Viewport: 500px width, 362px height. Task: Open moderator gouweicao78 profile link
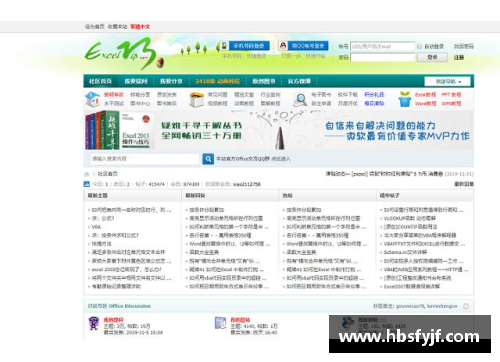(410, 306)
